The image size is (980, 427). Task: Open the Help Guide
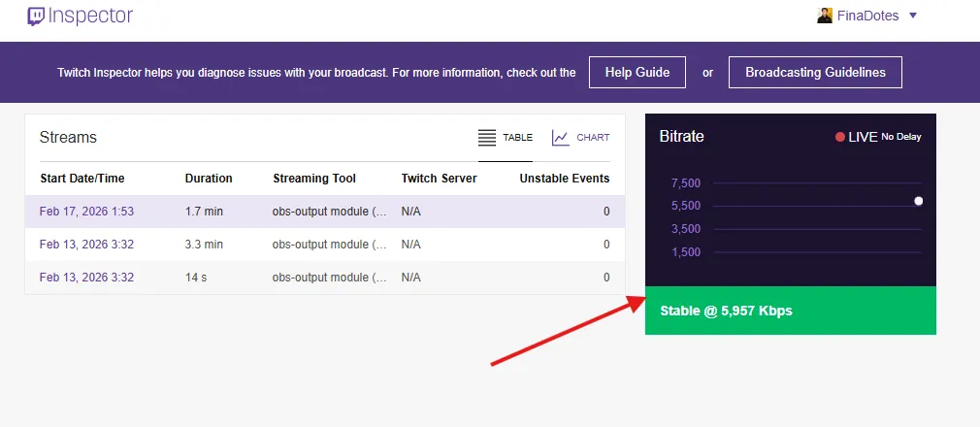tap(637, 73)
